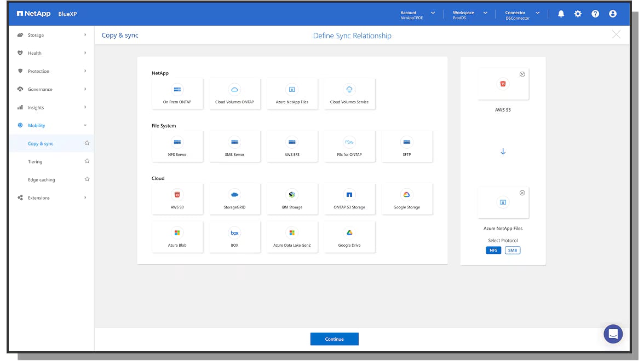
Task: Open the Account dropdown
Action: pos(418,15)
